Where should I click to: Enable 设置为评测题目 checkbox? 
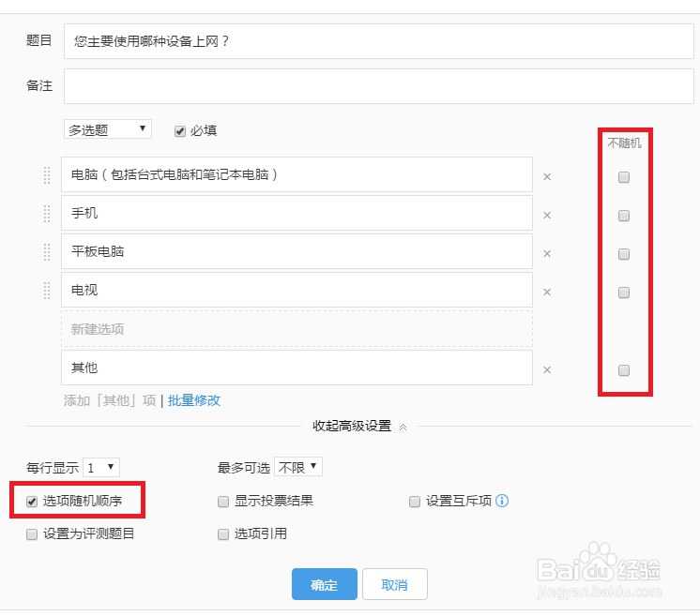[x=32, y=533]
